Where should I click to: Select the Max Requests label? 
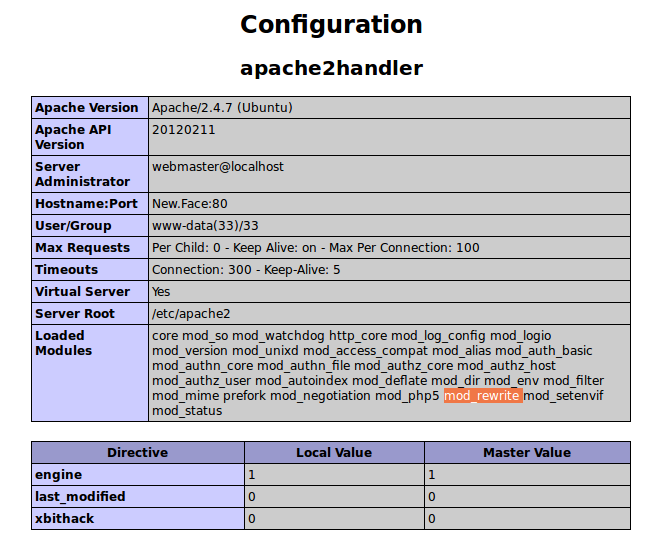point(82,248)
